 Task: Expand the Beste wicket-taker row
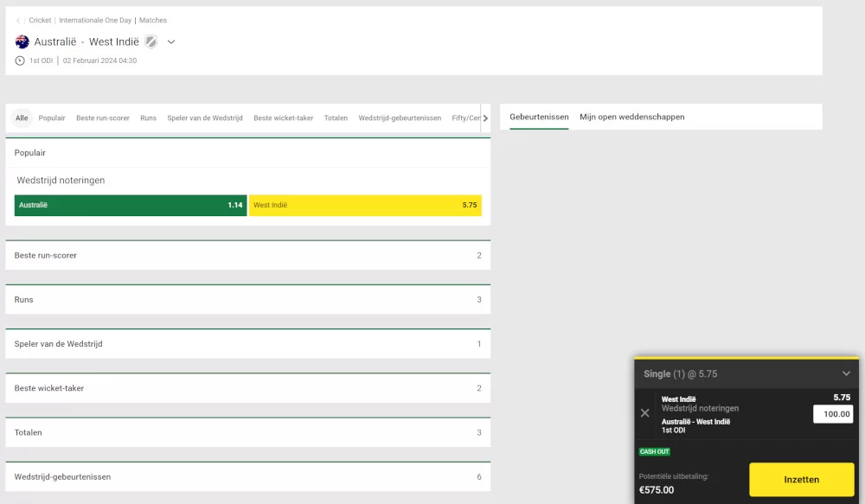[247, 388]
